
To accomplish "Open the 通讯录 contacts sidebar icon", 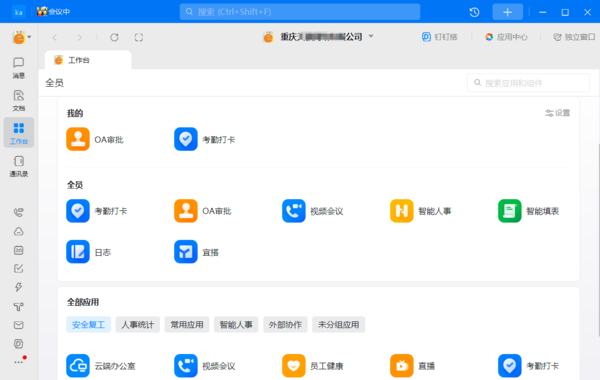I will [x=18, y=166].
